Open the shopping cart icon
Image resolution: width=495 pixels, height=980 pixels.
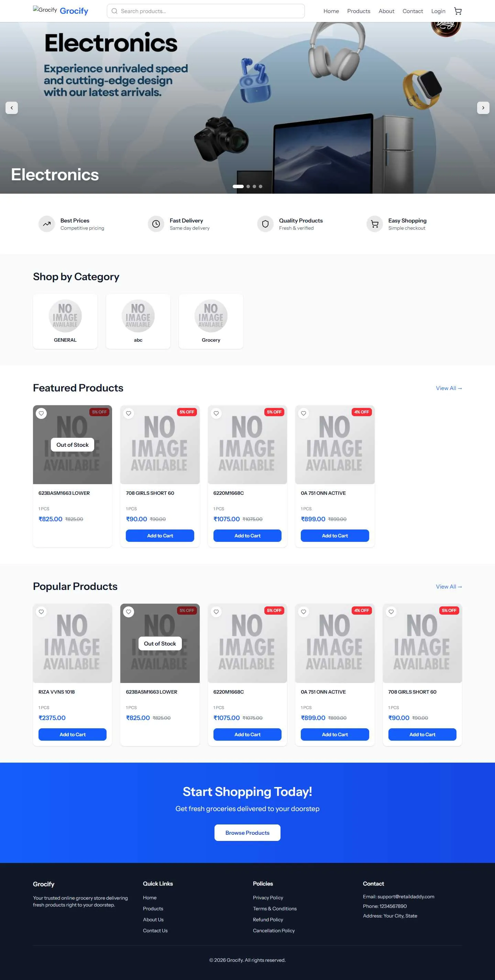click(458, 11)
